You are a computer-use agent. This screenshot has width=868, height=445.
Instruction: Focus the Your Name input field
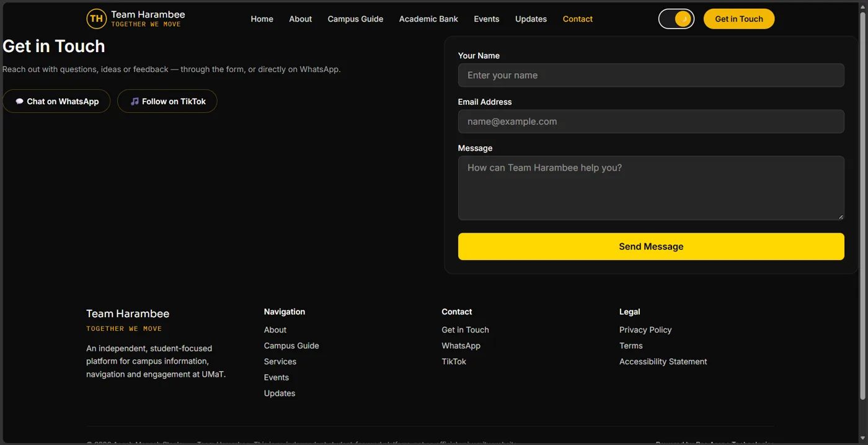pyautogui.click(x=651, y=75)
